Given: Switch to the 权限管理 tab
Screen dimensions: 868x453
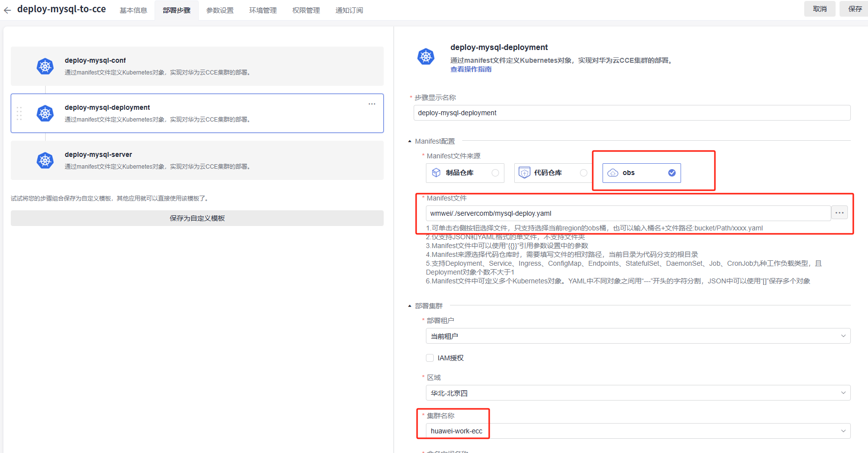Looking at the screenshot, I should tap(306, 10).
